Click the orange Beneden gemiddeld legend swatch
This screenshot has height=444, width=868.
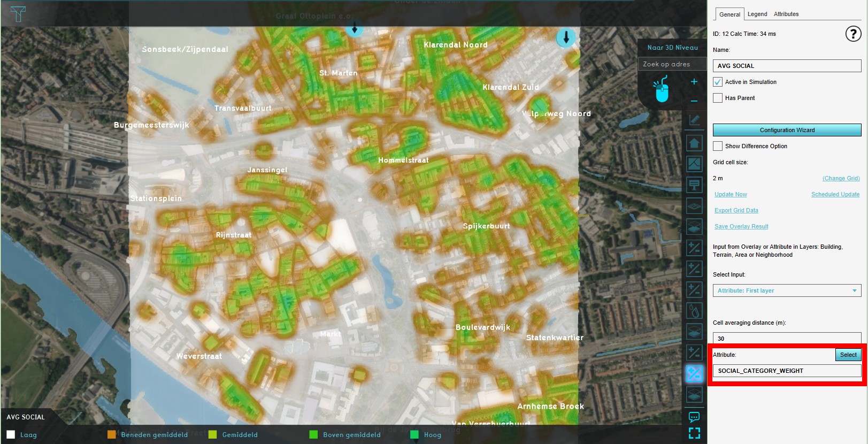112,434
